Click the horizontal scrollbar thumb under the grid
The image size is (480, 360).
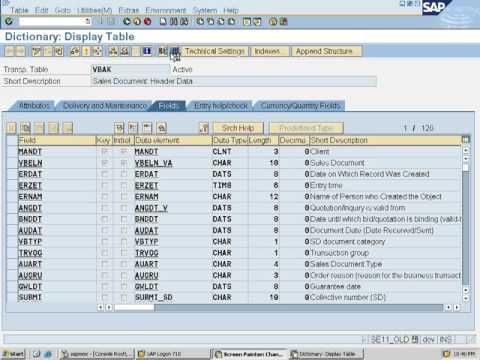(134, 307)
